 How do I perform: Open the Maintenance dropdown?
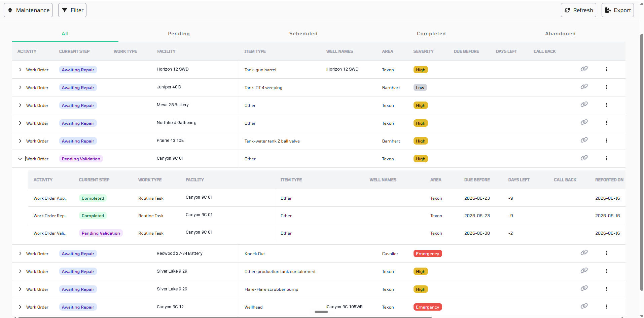tap(28, 10)
